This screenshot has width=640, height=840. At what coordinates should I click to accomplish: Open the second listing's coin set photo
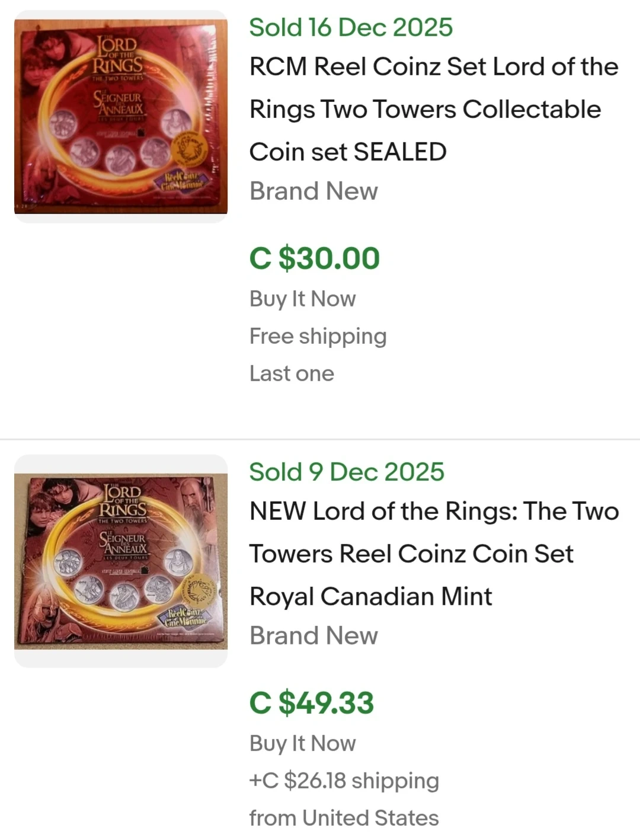point(121,561)
